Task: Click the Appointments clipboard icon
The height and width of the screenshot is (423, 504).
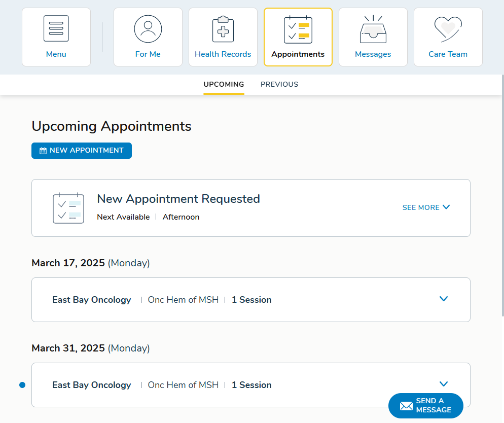Action: [298, 29]
